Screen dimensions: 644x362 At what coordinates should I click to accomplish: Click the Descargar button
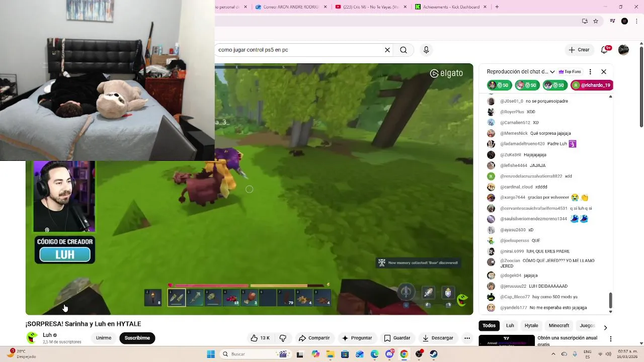(x=438, y=338)
